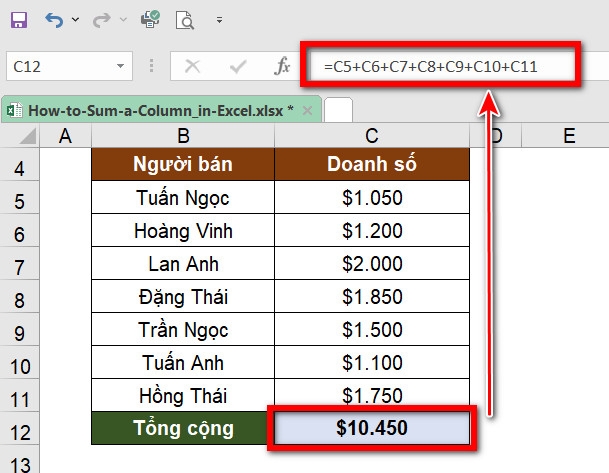The image size is (609, 473).
Task: Select row 4 header
Action: [19, 164]
